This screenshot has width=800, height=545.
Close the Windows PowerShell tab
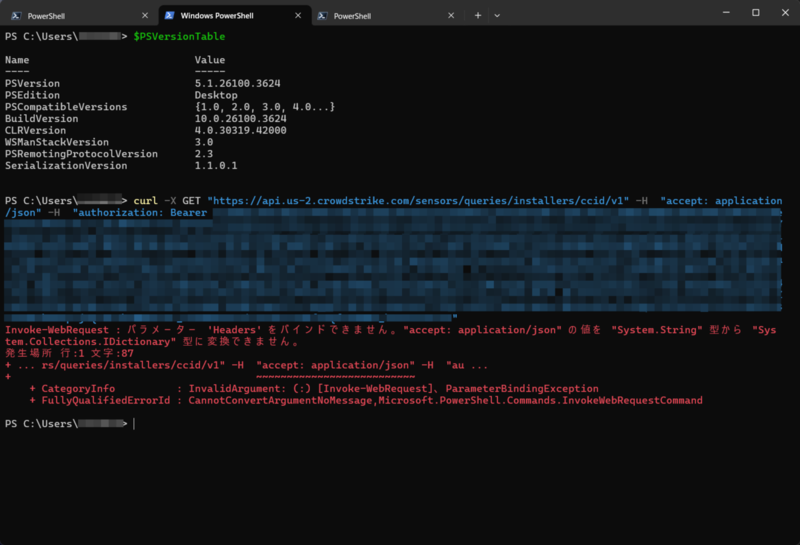298,15
